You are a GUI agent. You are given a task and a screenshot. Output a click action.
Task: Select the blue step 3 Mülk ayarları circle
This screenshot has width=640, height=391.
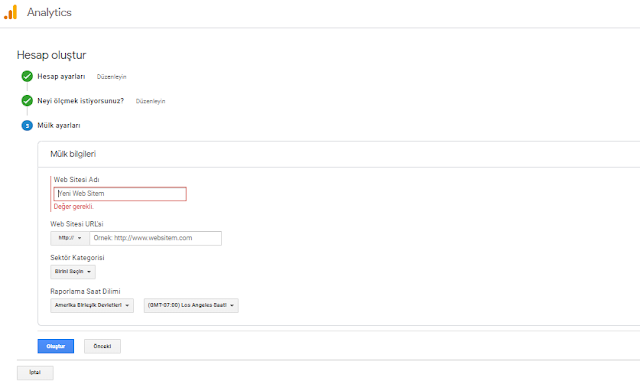[x=27, y=125]
